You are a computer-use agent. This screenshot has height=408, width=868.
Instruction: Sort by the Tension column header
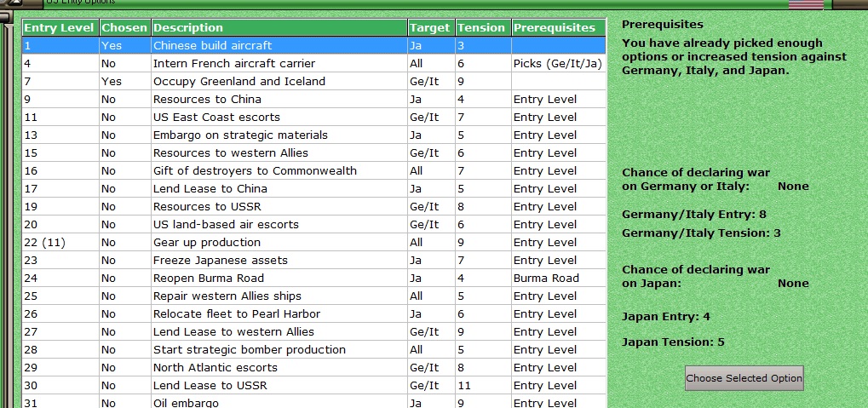pyautogui.click(x=483, y=27)
